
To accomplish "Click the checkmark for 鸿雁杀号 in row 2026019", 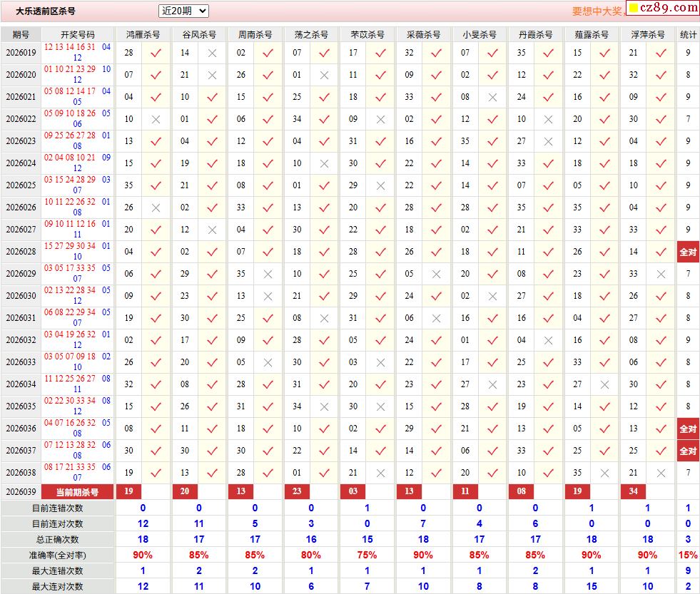I will [x=156, y=53].
